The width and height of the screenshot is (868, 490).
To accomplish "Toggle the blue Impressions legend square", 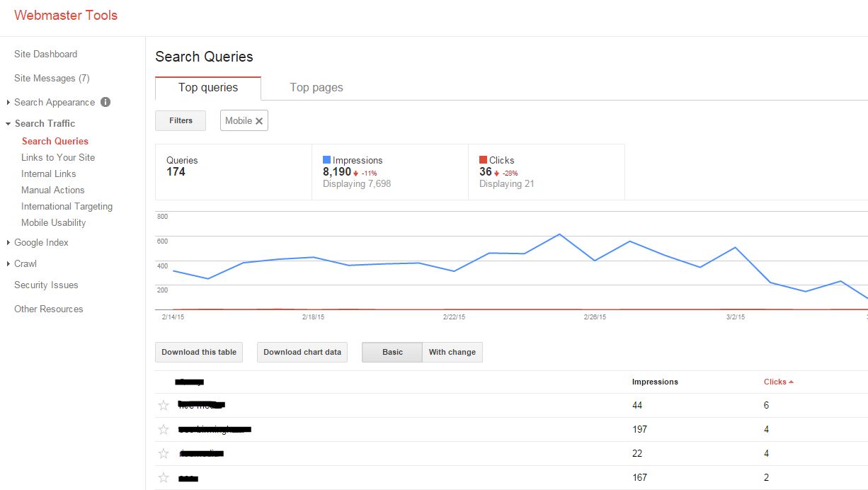I will click(x=326, y=160).
